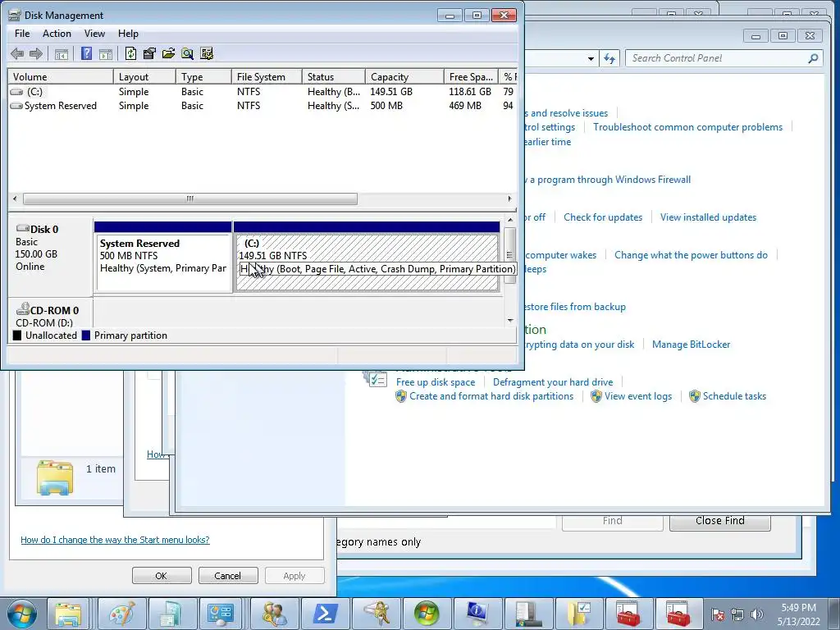This screenshot has width=840, height=630.
Task: Open the blue question mark Help toolbar icon
Action: click(x=86, y=53)
